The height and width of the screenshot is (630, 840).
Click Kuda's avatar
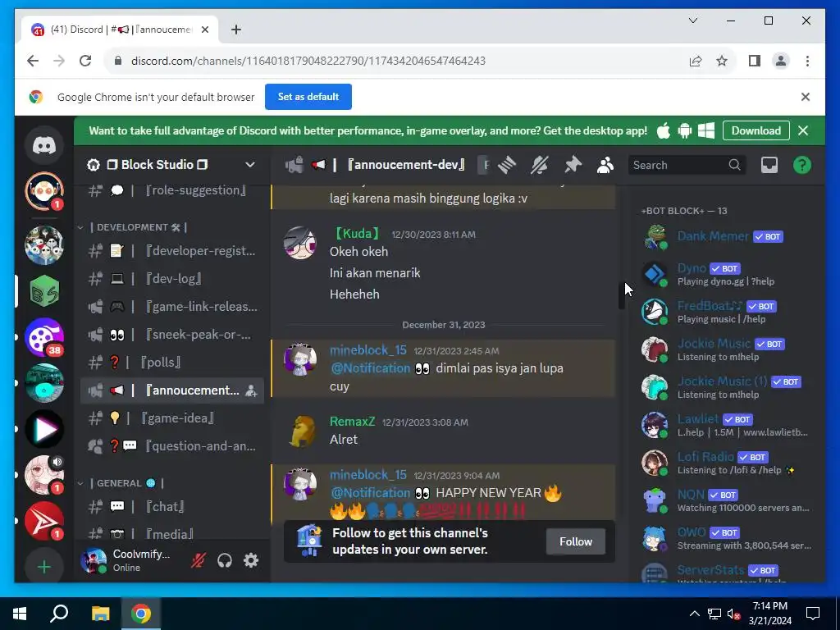[299, 243]
